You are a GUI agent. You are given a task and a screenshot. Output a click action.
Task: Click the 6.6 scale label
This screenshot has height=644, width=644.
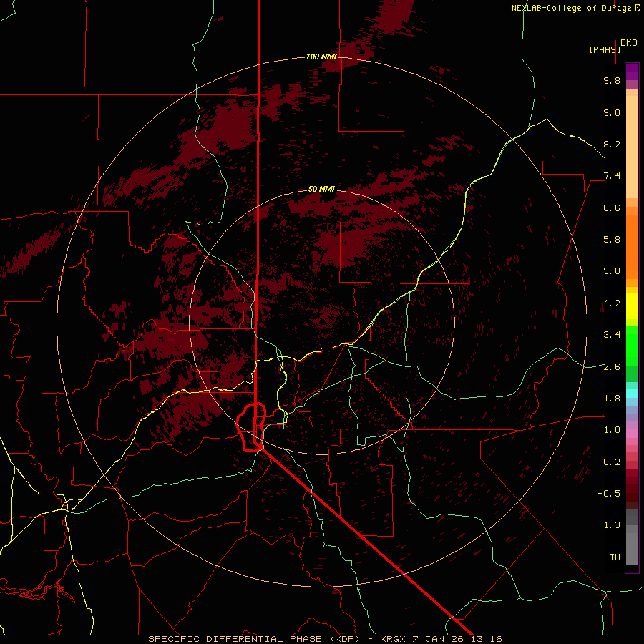(612, 208)
